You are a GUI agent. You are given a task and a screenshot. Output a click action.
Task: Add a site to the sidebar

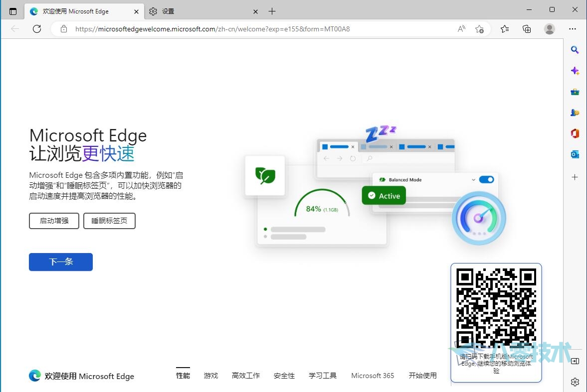(x=575, y=177)
